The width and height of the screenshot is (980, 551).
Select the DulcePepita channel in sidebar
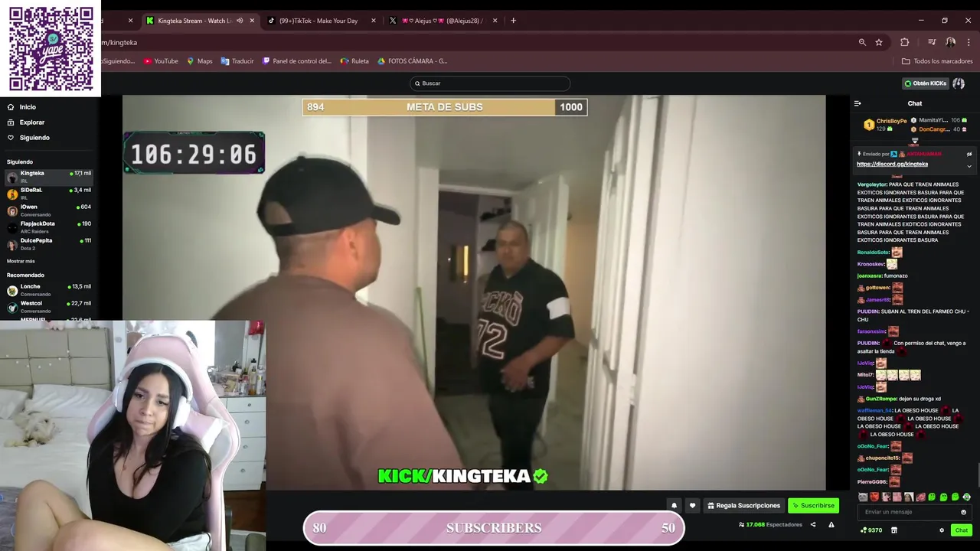click(50, 244)
